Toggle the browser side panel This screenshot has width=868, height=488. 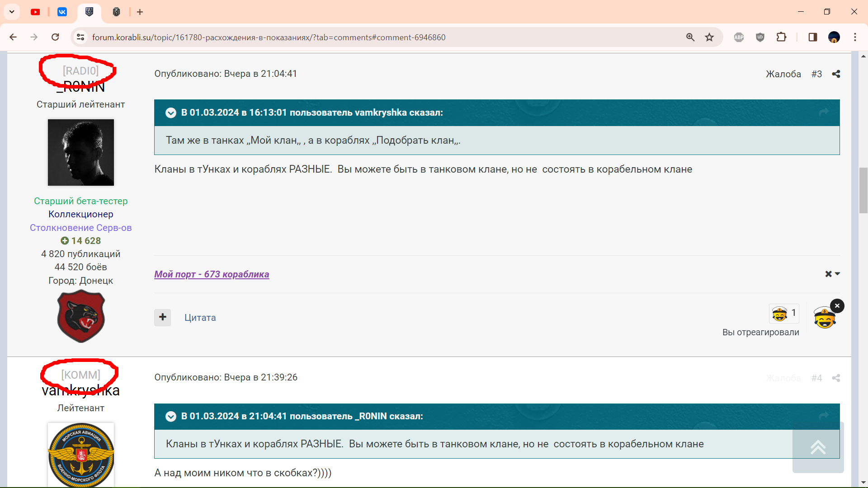point(813,37)
